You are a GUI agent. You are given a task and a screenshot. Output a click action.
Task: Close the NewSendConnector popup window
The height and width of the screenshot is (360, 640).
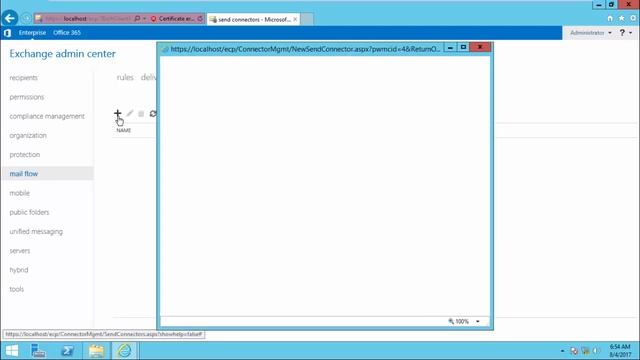coord(480,47)
